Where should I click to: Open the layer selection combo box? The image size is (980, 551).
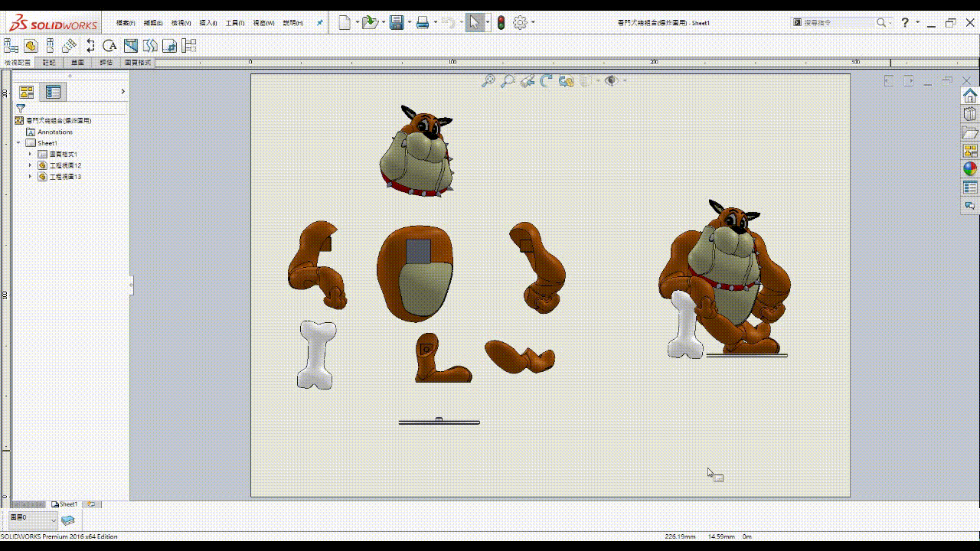[33, 520]
